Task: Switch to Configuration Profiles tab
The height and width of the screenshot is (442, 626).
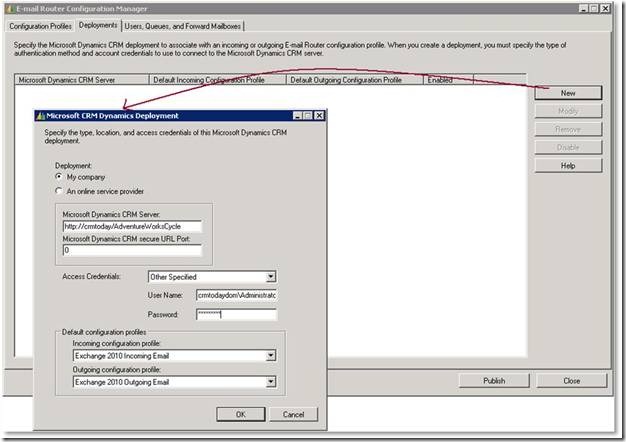Action: pos(40,26)
